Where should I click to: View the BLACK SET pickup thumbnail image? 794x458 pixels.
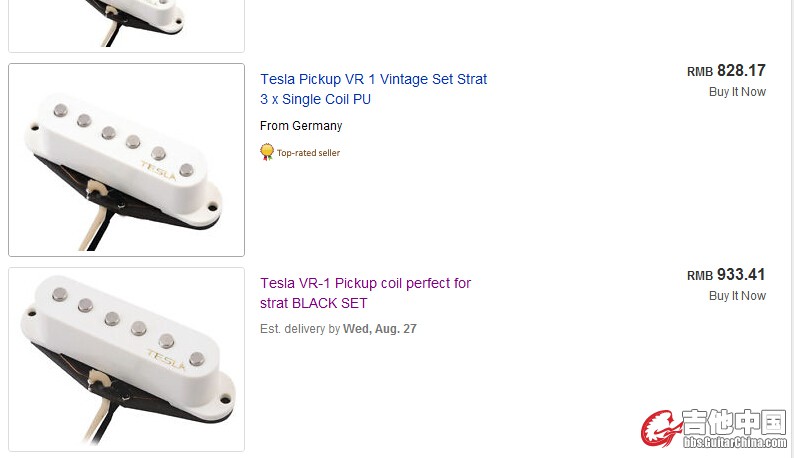[x=127, y=359]
